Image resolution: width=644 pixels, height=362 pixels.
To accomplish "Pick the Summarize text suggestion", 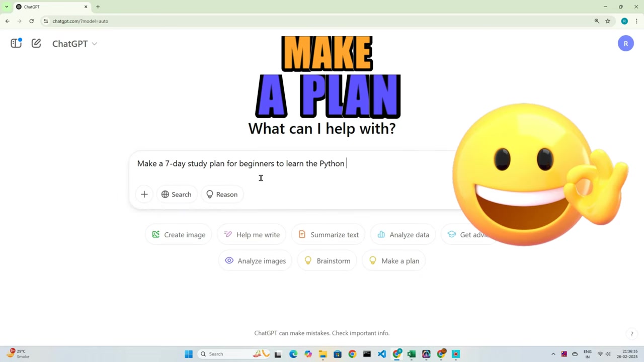I will coord(328,235).
